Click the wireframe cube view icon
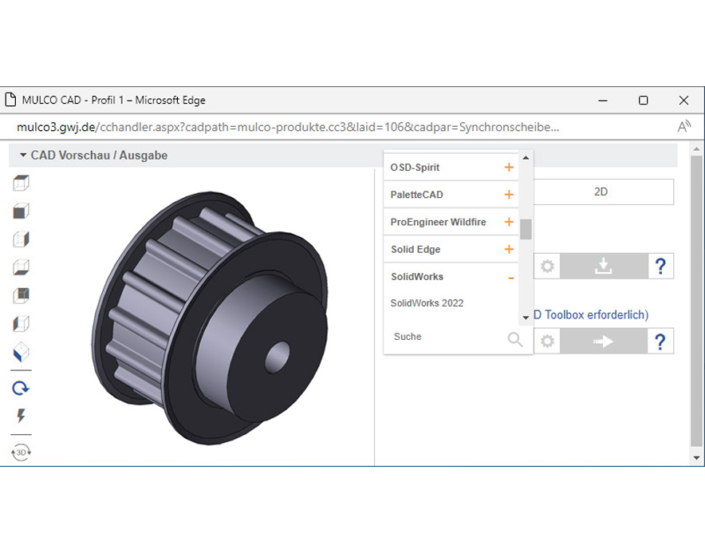This screenshot has width=705, height=553. [21, 183]
